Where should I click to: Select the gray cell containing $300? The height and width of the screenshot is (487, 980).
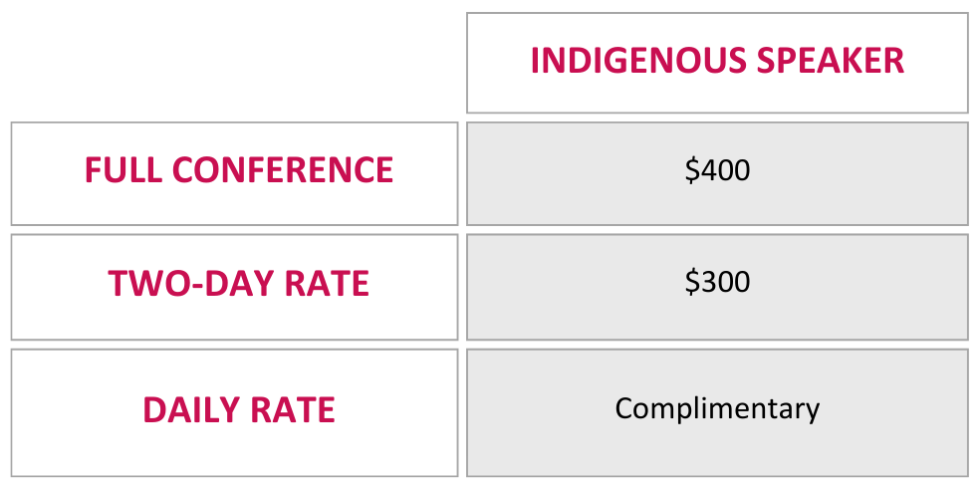(717, 287)
